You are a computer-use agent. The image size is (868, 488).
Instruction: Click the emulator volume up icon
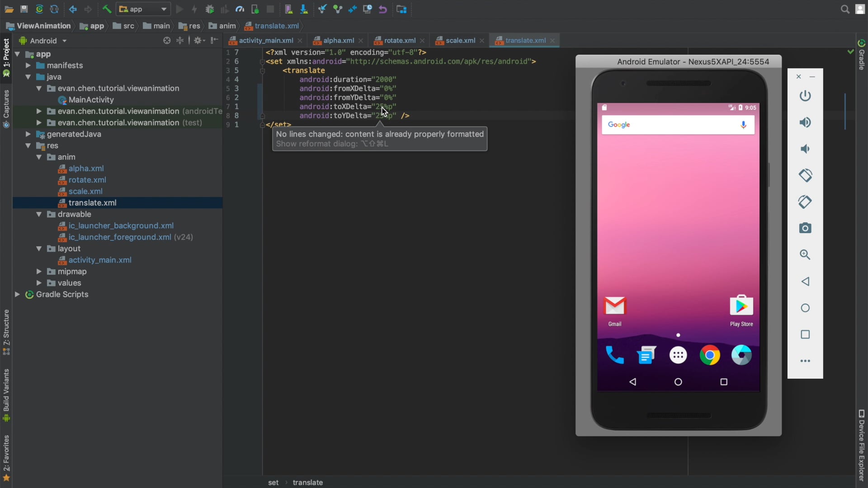pos(805,122)
